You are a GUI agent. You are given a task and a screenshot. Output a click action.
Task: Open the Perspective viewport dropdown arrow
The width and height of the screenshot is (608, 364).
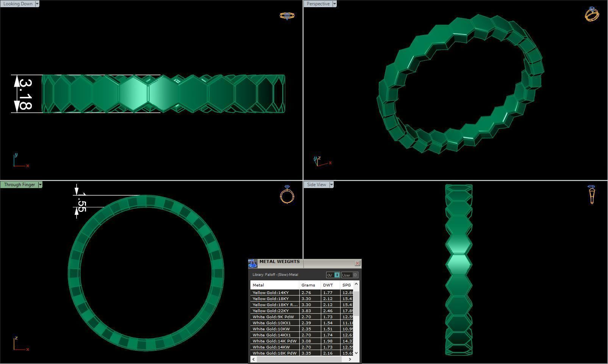click(334, 4)
